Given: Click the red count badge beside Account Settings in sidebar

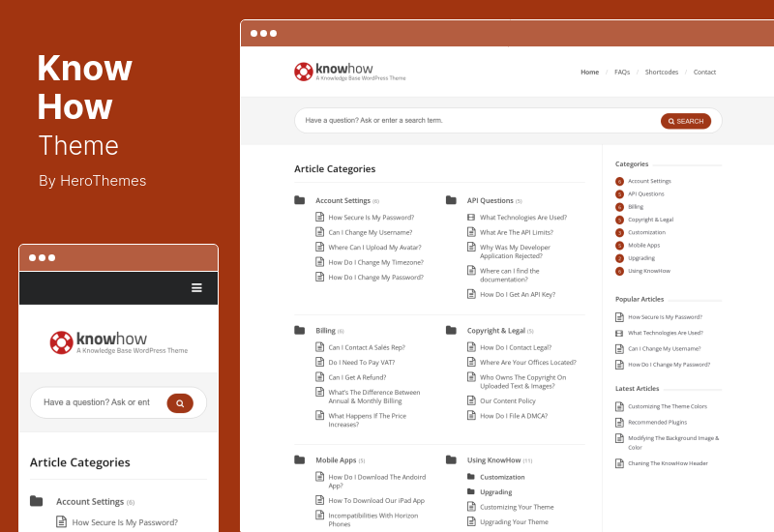Looking at the screenshot, I should tap(619, 181).
